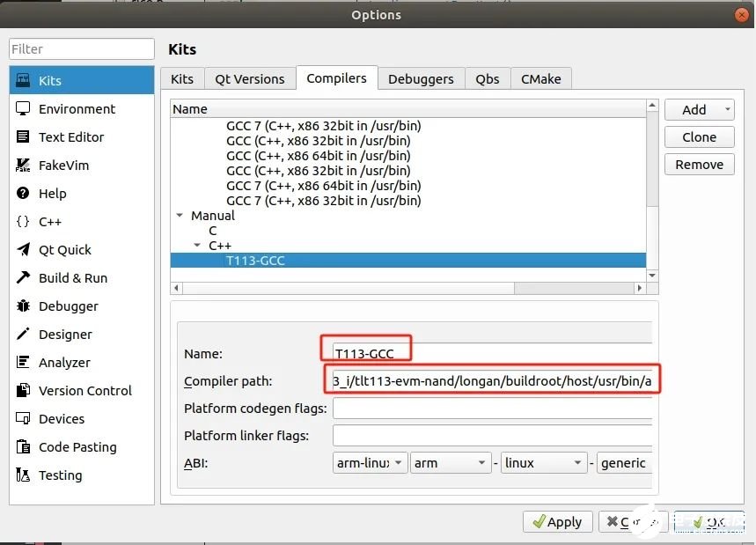Image resolution: width=756 pixels, height=545 pixels.
Task: Click the Apply button
Action: click(557, 522)
